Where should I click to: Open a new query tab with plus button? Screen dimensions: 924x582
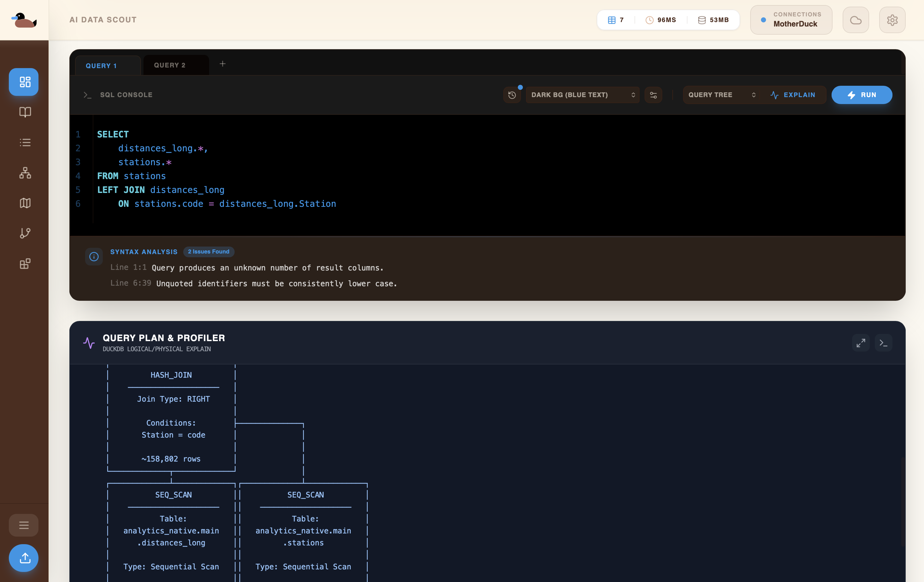223,64
